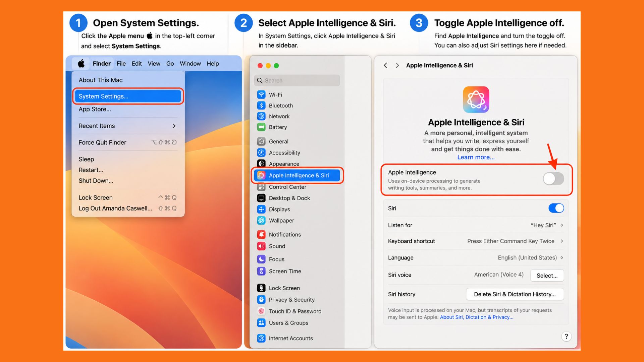Click the Recent Items menu entry
644x362 pixels.
(x=128, y=126)
